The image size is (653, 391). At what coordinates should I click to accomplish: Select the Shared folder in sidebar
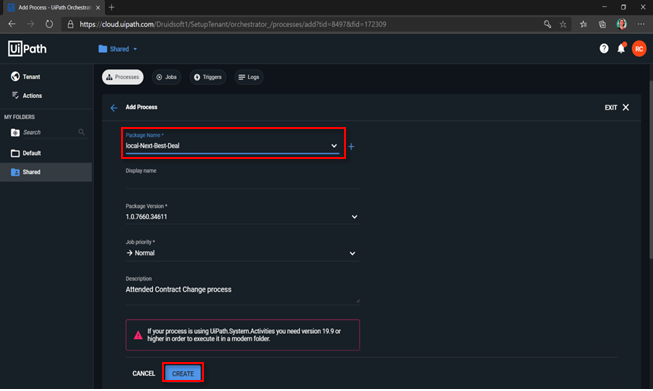tap(46, 172)
